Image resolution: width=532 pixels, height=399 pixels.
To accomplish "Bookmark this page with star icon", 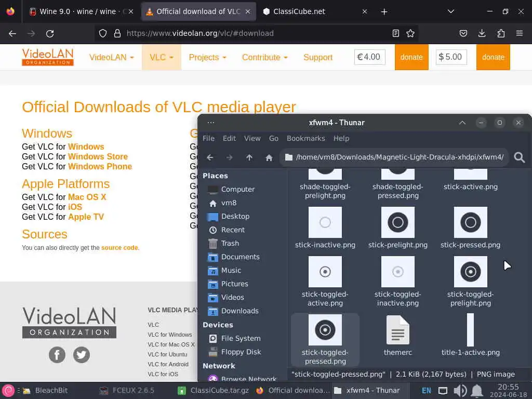I will (x=410, y=33).
